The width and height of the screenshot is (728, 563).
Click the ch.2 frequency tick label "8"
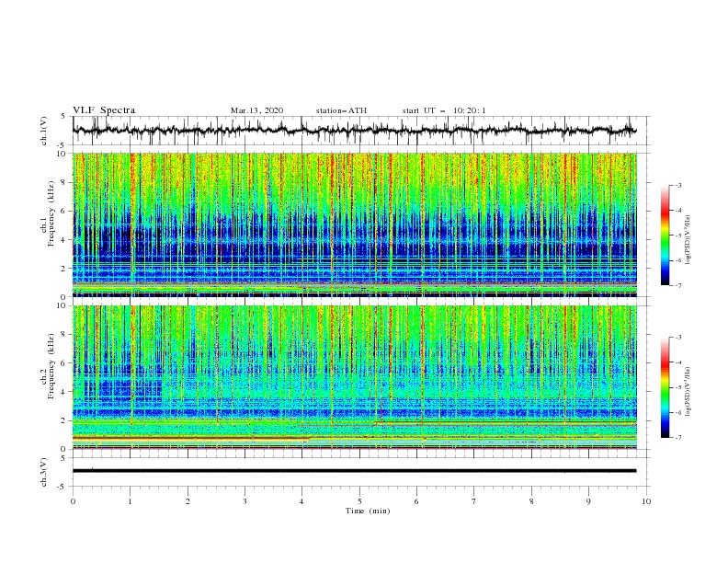(63, 335)
